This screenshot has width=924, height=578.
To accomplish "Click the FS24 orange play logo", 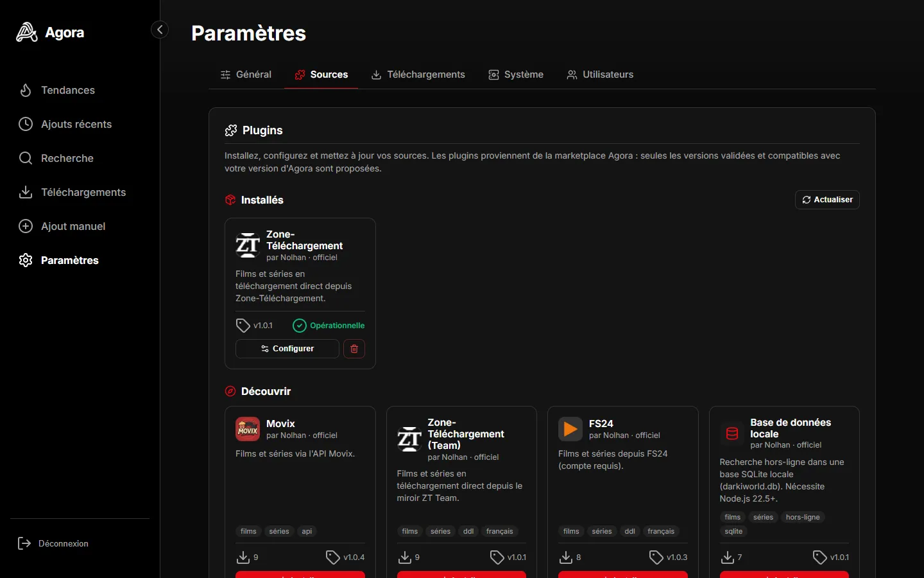I will pos(570,429).
